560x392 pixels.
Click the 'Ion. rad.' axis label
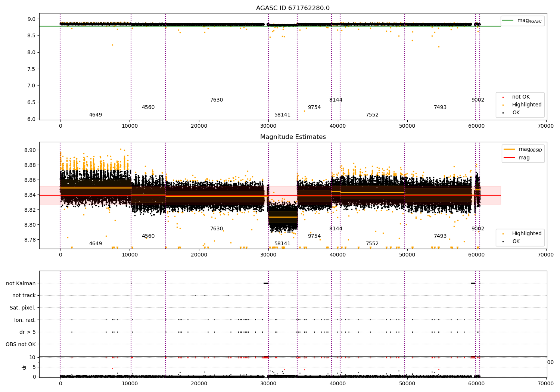pos(25,320)
